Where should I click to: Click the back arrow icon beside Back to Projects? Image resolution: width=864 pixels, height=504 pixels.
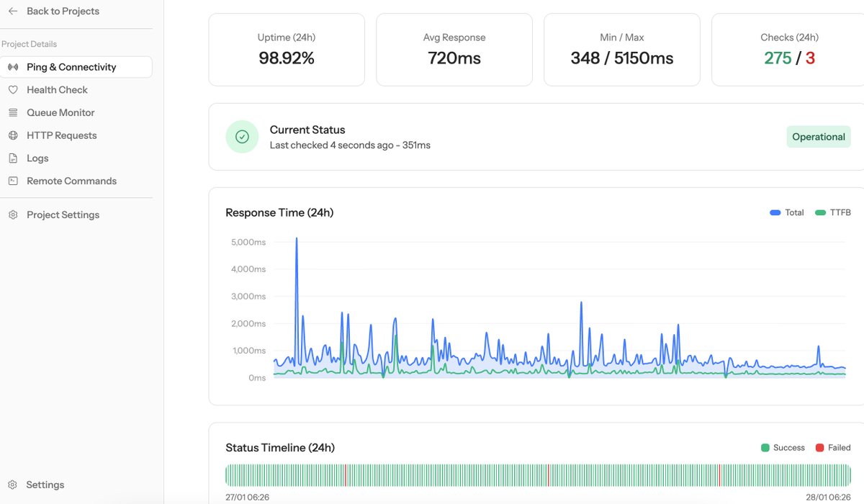tap(13, 12)
